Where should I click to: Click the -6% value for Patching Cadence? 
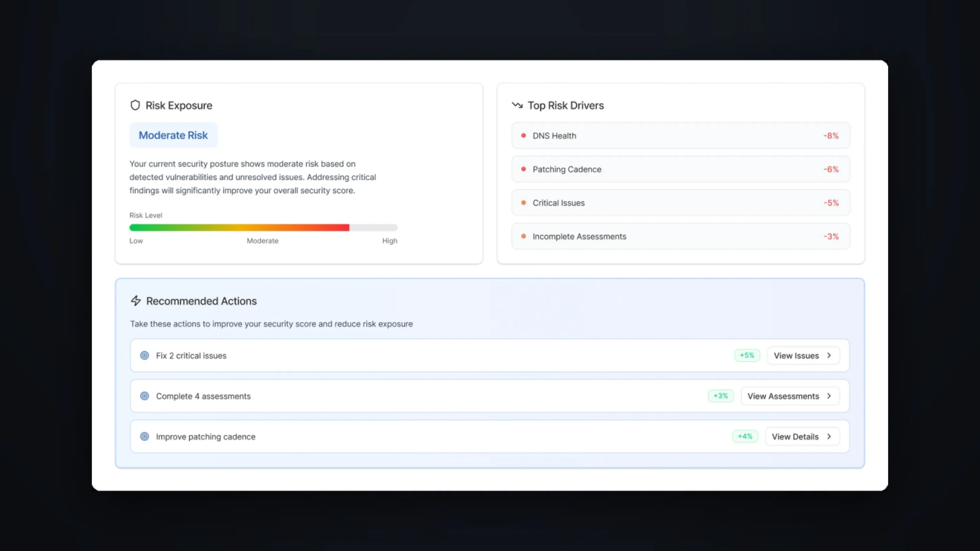tap(831, 169)
